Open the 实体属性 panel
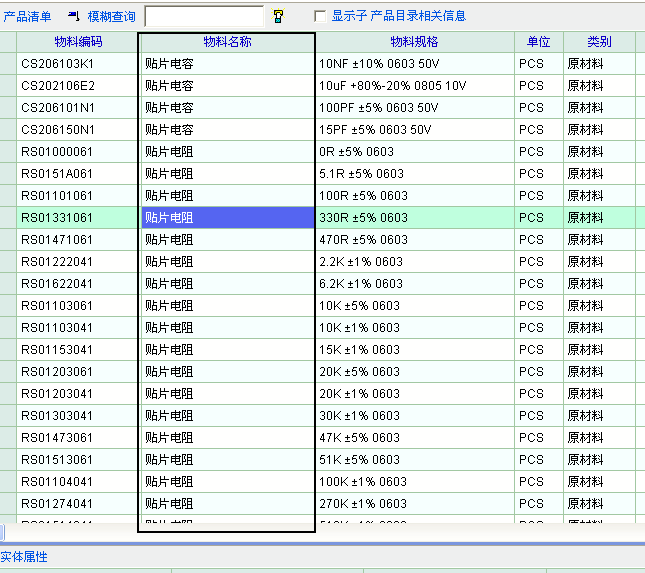 [24, 557]
